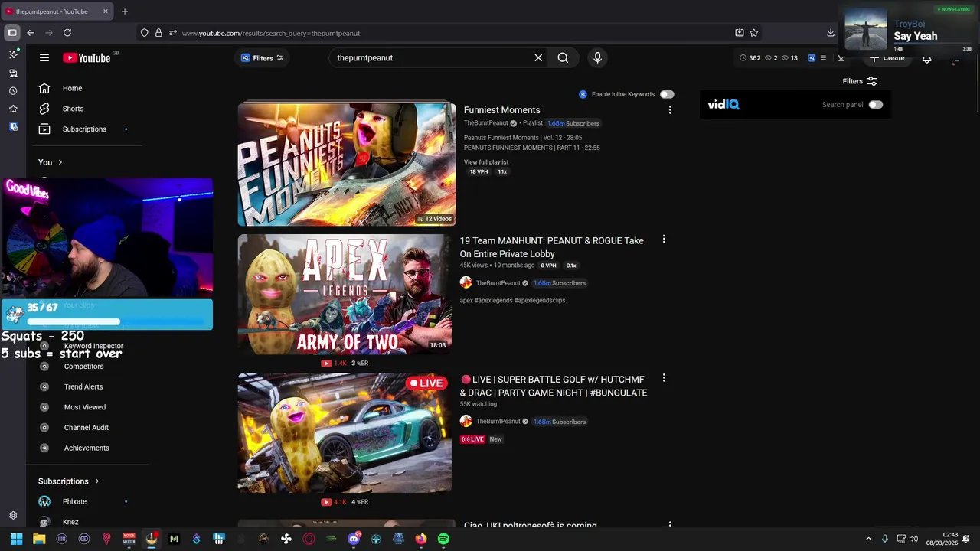Expand the Subscriptions section chevron
Viewport: 980px width, 551px height.
tap(97, 481)
